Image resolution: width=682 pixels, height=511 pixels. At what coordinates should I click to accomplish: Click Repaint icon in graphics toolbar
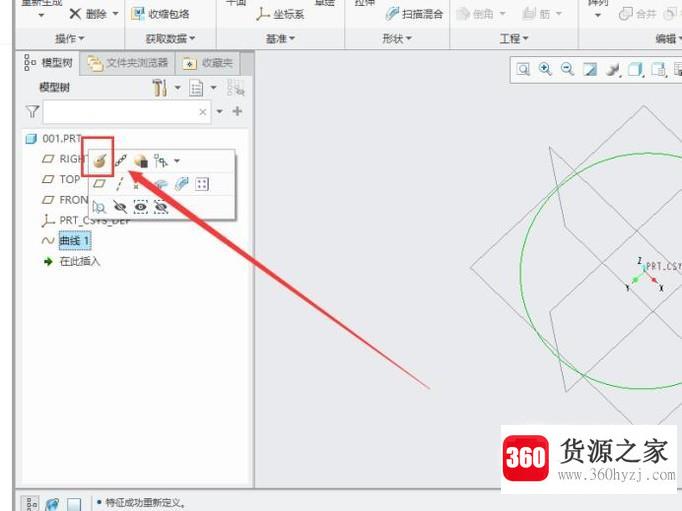tap(590, 69)
